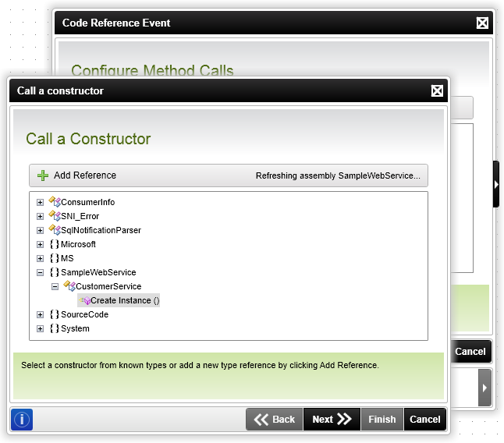
Task: Select the SNI_Error tree item
Action: point(80,216)
